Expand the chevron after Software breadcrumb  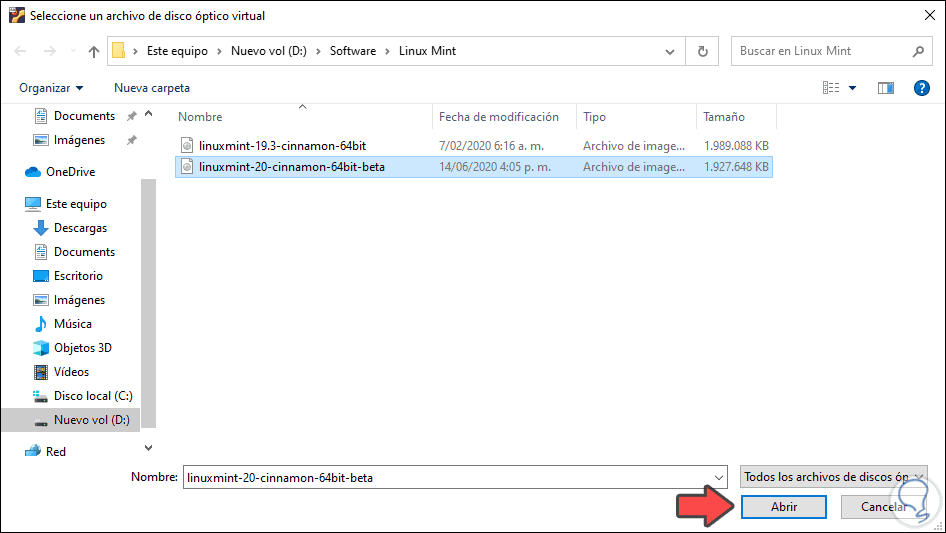[x=387, y=52]
